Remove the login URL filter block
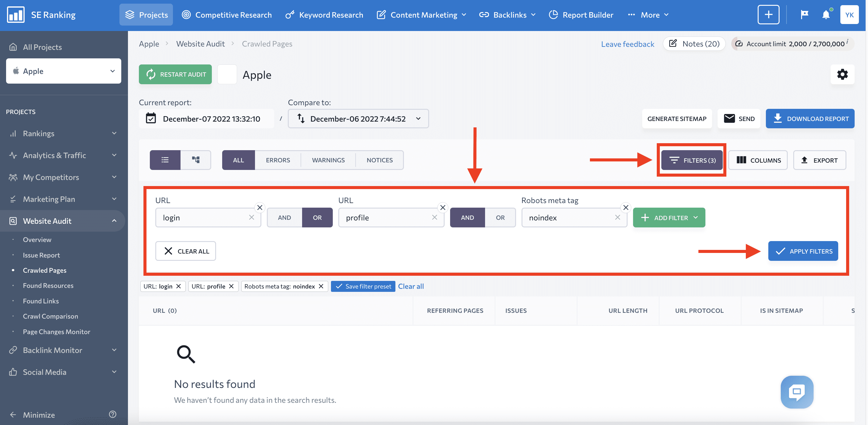Screen dimensions: 868x425 260,208
